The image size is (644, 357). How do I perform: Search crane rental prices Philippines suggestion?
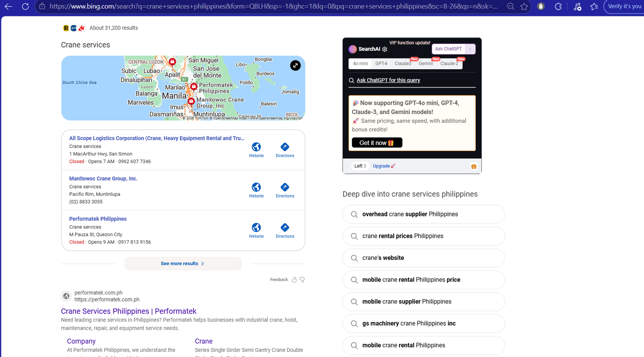coord(423,236)
